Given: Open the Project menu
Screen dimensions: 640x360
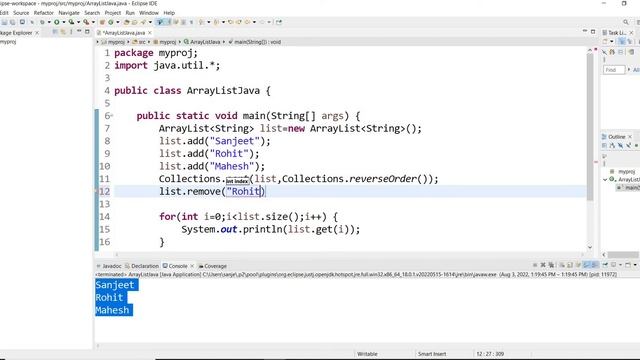Looking at the screenshot, I should (113, 13).
